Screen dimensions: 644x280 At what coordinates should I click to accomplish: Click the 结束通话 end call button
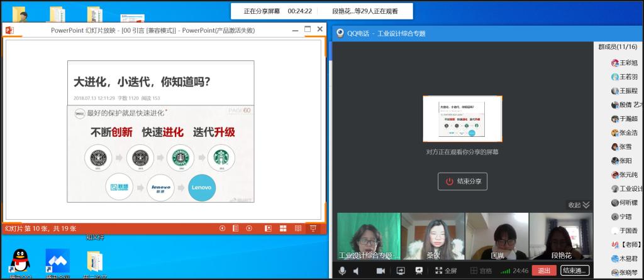(575, 271)
